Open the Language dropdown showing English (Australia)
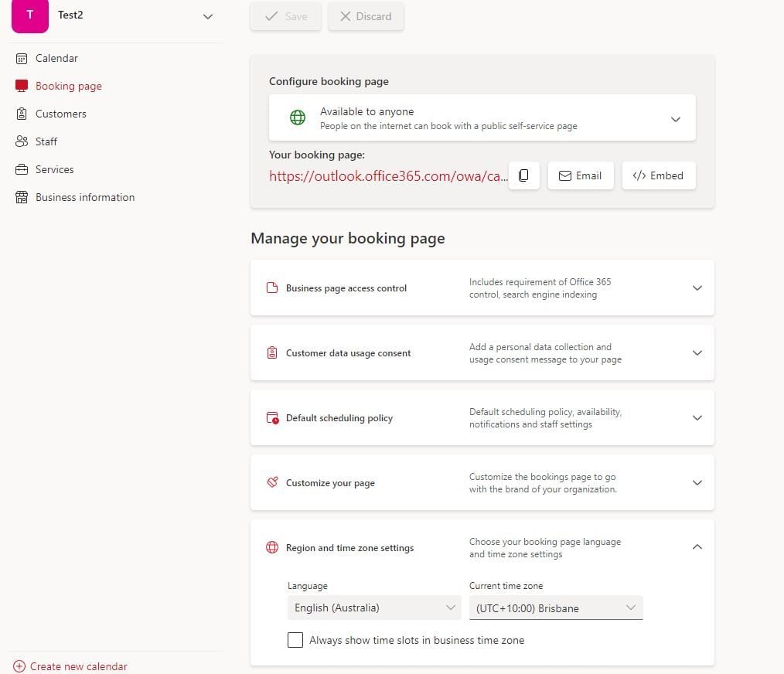Viewport: 784px width, 674px height. coord(374,608)
